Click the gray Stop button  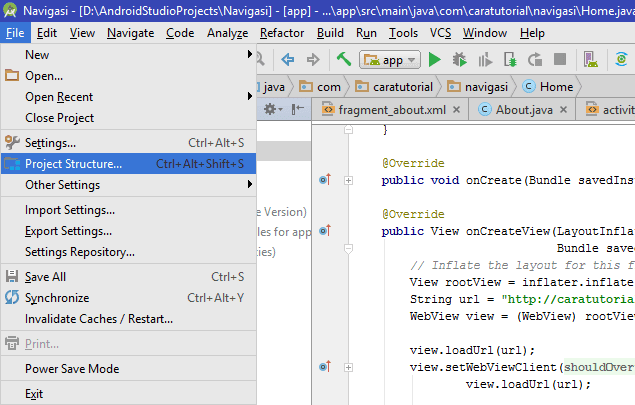tap(560, 59)
